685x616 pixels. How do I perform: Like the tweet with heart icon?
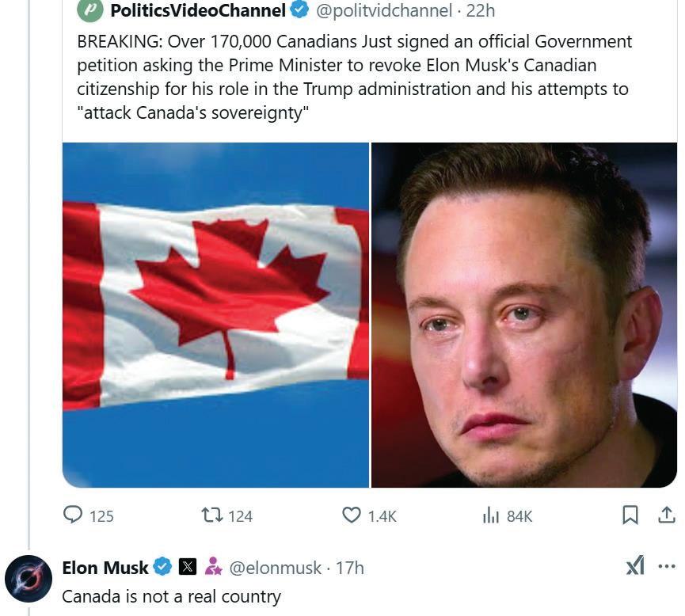point(351,515)
